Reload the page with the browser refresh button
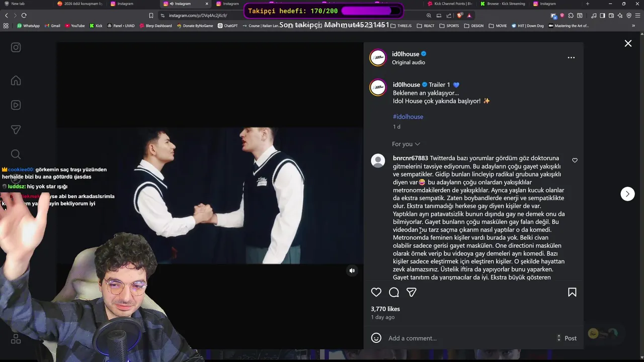 click(24, 16)
